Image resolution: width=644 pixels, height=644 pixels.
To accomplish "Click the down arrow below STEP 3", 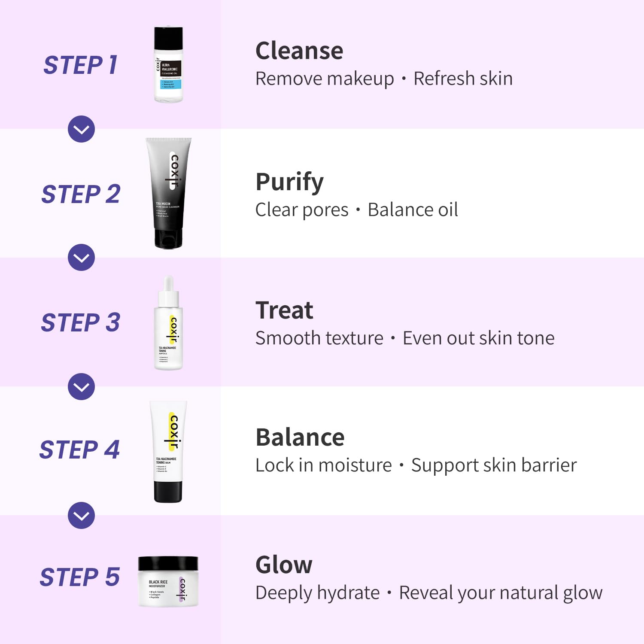I will 81,386.
